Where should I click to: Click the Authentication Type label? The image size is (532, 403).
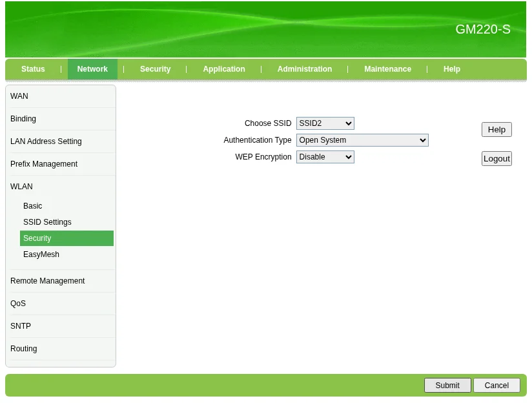click(257, 140)
